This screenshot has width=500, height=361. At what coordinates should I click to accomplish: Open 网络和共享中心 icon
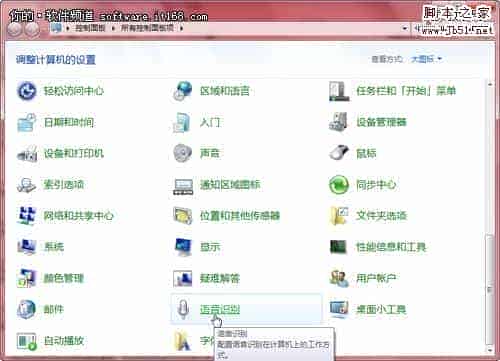pyautogui.click(x=27, y=216)
